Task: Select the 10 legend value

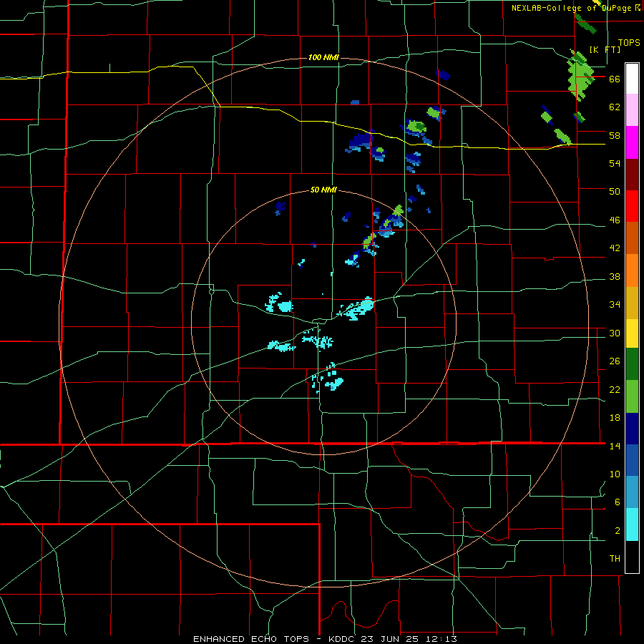Action: [615, 474]
